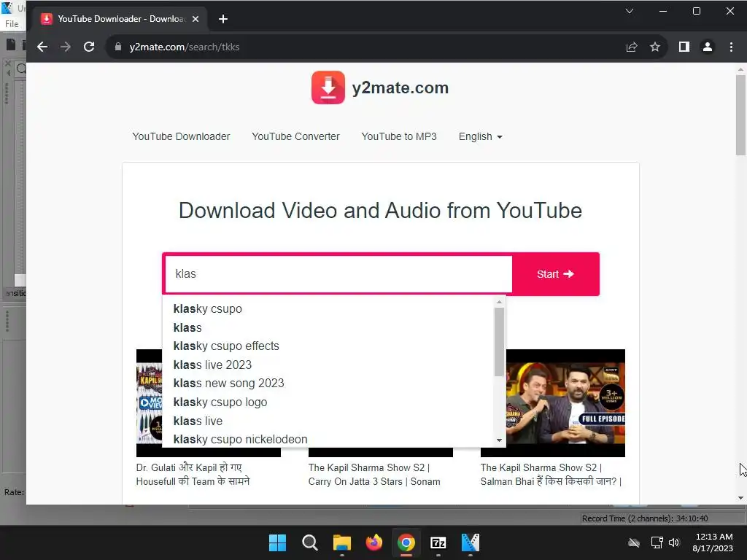
Task: Select suggestion 'klasky csupo'
Action: click(x=329, y=308)
